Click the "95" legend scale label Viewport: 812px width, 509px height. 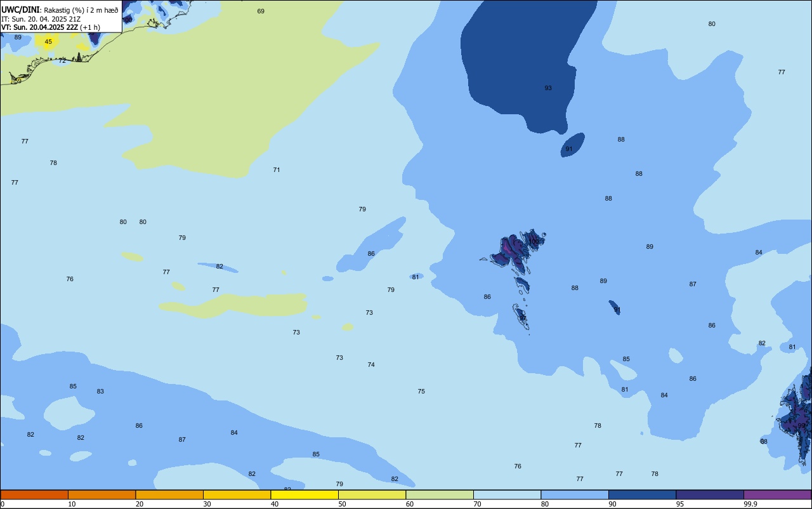tap(680, 504)
